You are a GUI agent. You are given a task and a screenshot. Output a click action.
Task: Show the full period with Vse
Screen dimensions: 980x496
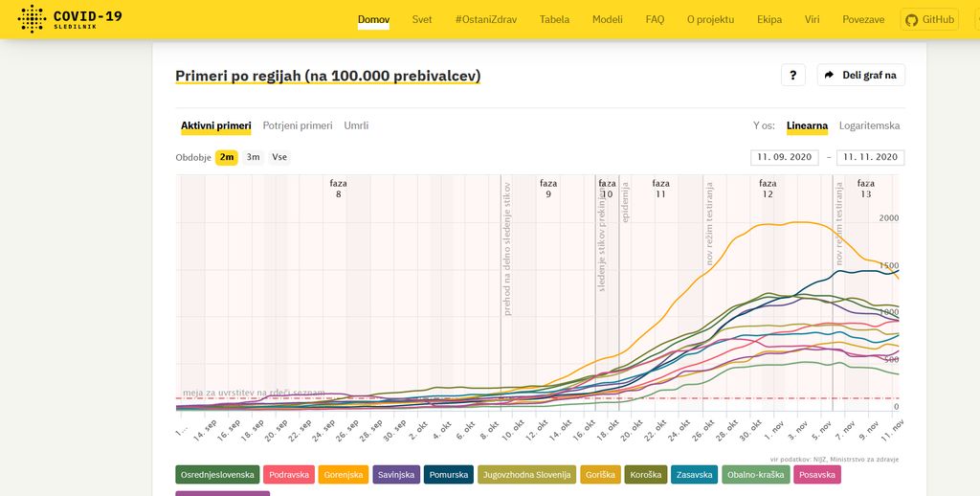(279, 157)
